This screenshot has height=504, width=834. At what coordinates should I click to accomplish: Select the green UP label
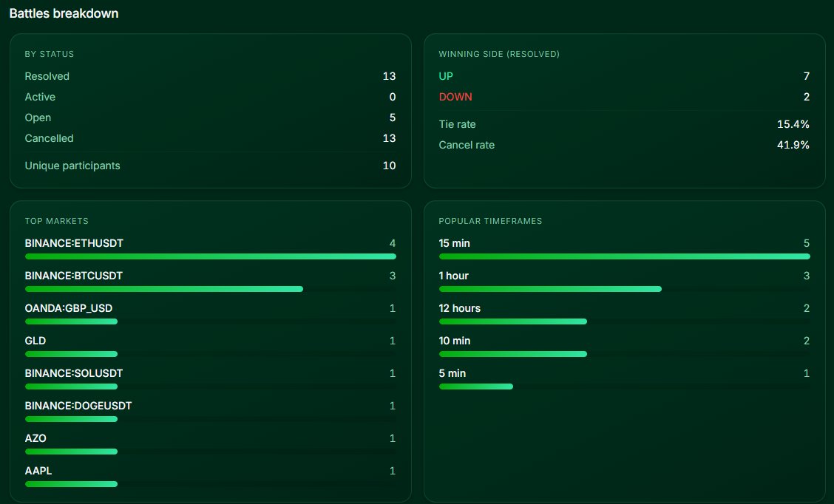[x=446, y=76]
